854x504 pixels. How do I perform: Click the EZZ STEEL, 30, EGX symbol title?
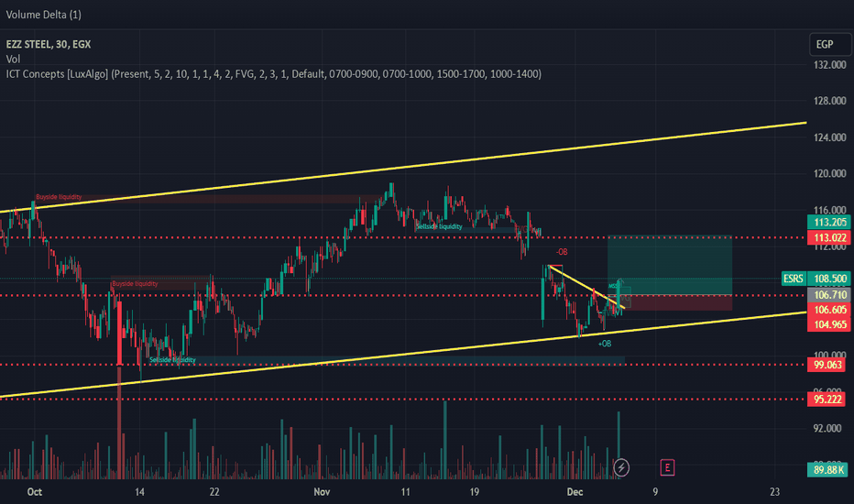click(49, 44)
